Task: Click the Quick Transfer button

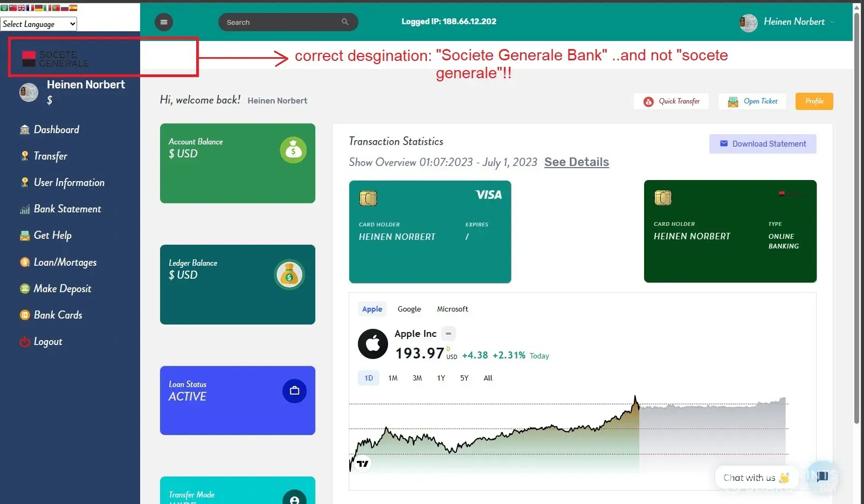Action: click(672, 101)
